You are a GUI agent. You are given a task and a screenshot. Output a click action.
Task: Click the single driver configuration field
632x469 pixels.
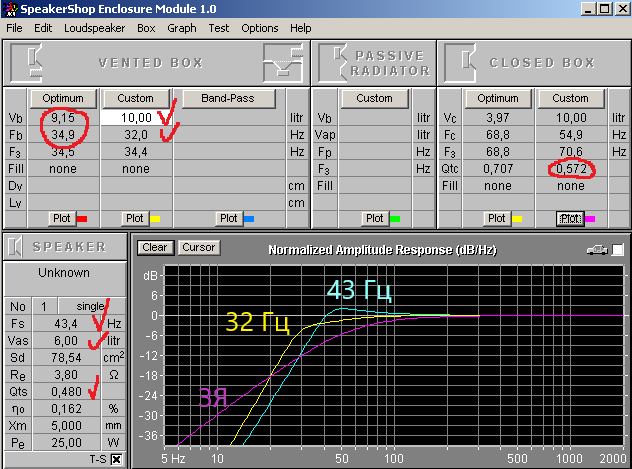[92, 307]
